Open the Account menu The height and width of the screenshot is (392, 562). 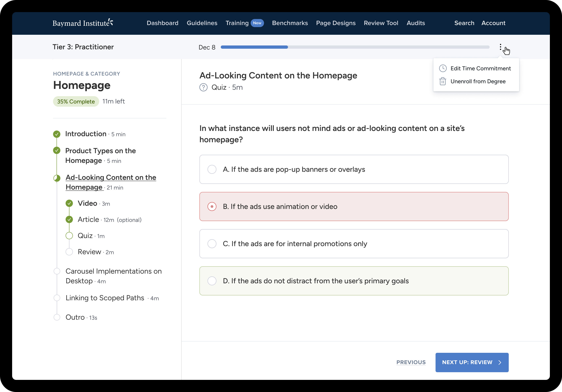click(x=493, y=23)
